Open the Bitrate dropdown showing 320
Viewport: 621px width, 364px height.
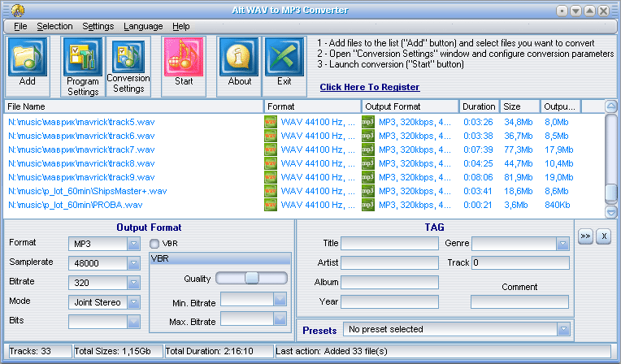[x=134, y=283]
